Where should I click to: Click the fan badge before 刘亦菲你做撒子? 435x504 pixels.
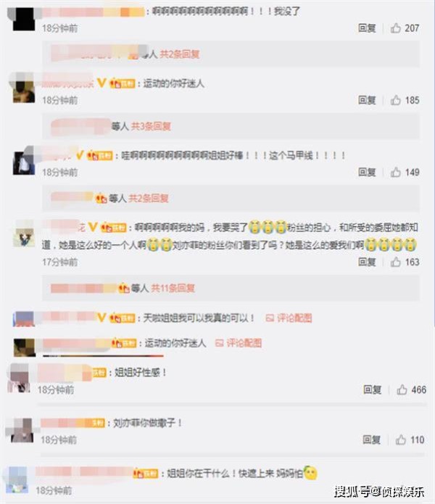(98, 423)
